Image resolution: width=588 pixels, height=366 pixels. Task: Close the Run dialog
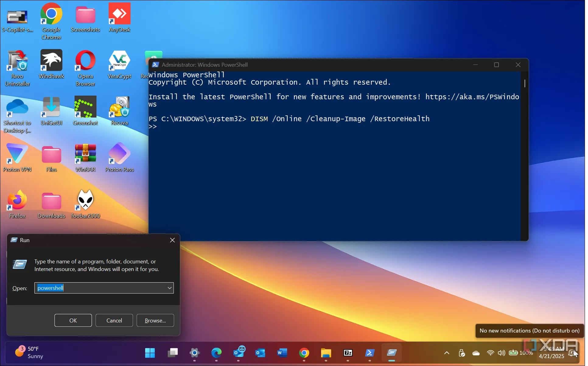[172, 240]
